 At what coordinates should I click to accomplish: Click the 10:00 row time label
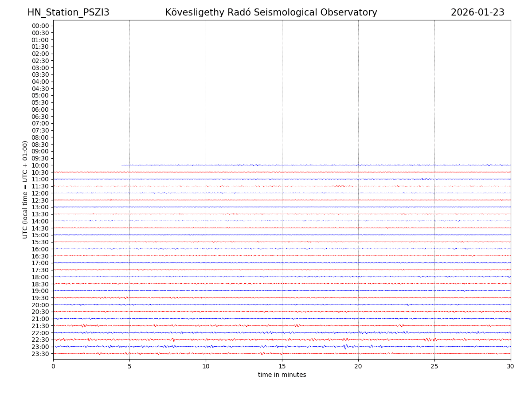point(40,165)
